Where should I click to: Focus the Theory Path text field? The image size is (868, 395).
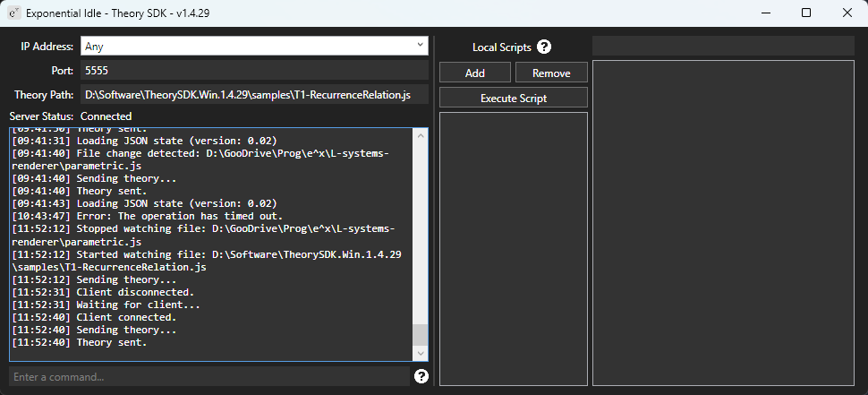254,94
